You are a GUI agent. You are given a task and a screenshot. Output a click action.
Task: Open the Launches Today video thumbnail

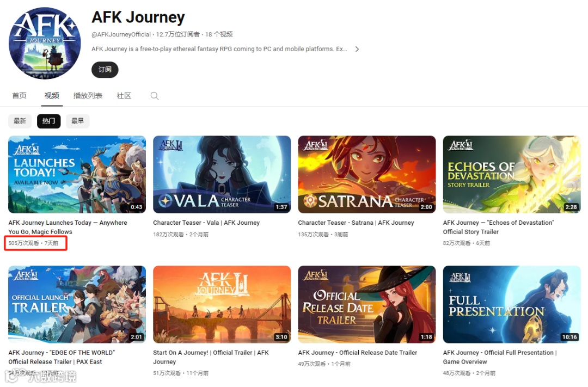(x=77, y=174)
